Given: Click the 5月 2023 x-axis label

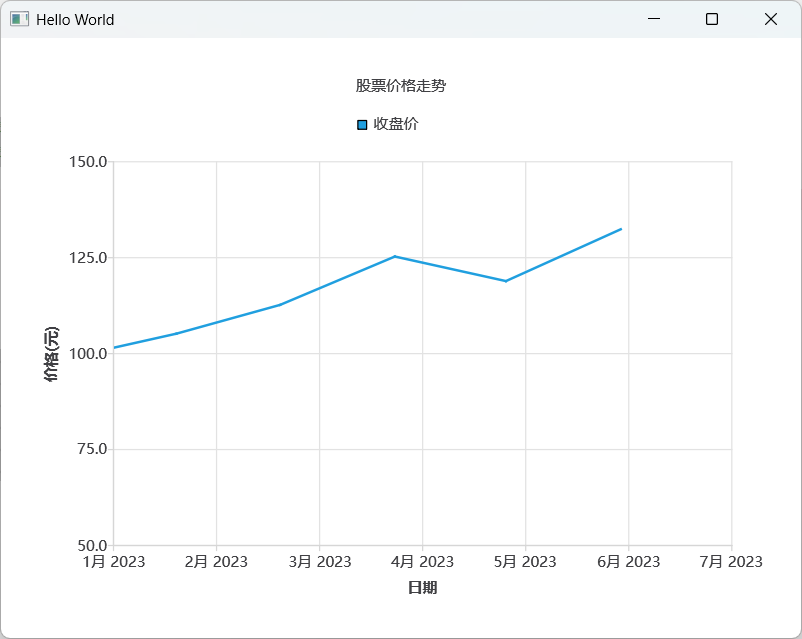Looking at the screenshot, I should pyautogui.click(x=525, y=562).
